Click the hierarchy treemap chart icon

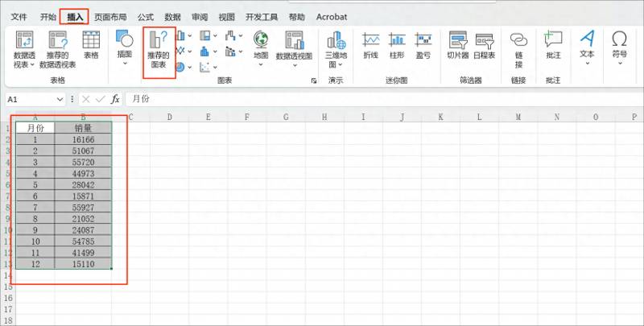coord(205,35)
